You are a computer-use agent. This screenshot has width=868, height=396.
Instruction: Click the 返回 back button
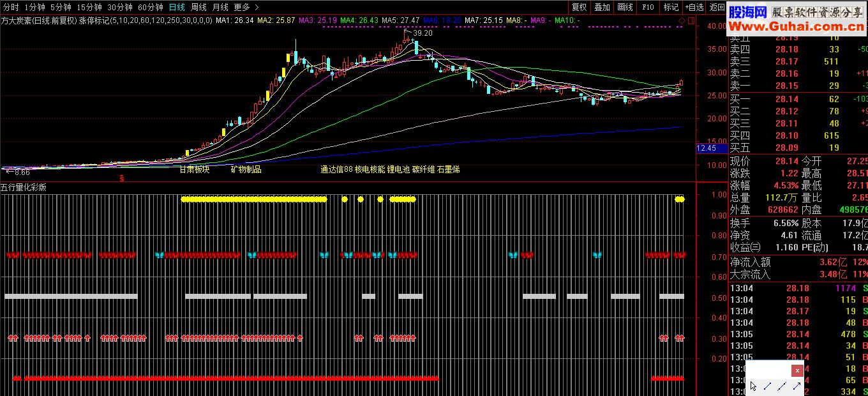click(717, 7)
